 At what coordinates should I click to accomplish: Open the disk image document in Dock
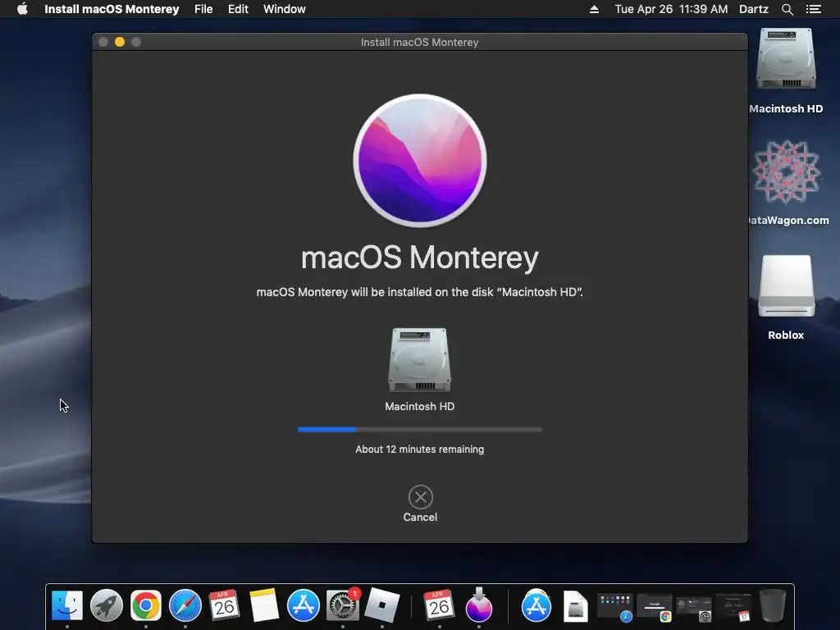(576, 606)
